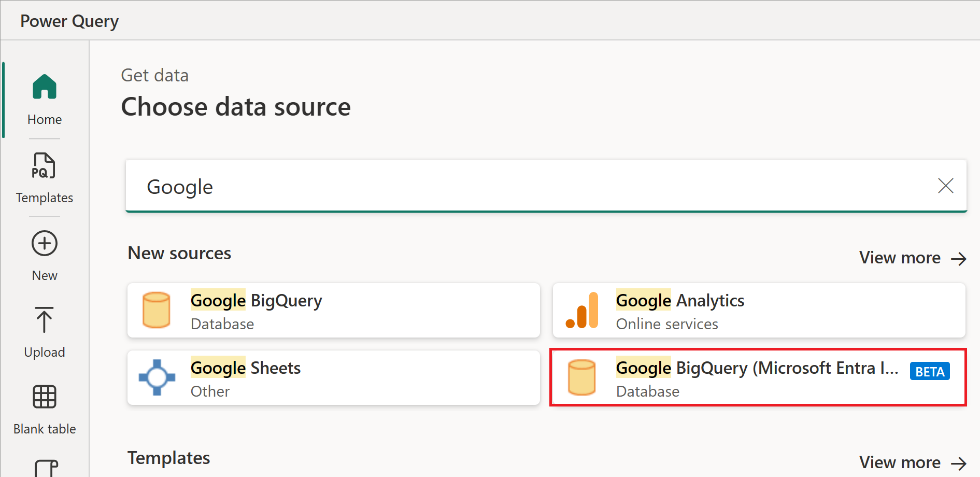
Task: View more New sources
Action: click(x=913, y=258)
